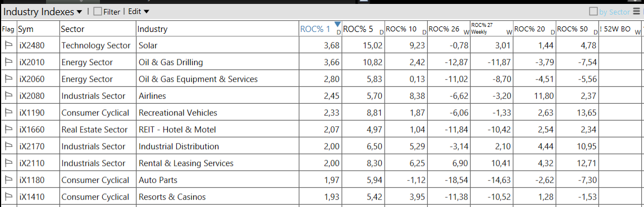644x207 pixels.
Task: Click the ROC% 1 sort arrow indicator
Action: (338, 24)
